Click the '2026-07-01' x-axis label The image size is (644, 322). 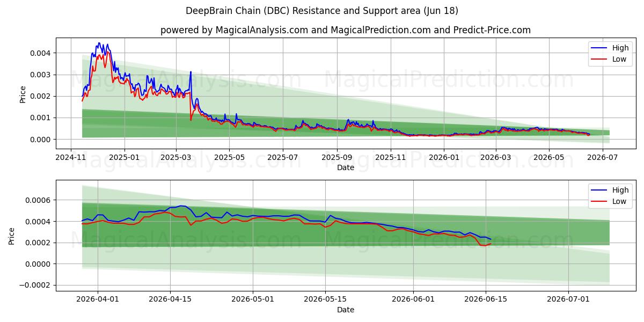(568, 300)
